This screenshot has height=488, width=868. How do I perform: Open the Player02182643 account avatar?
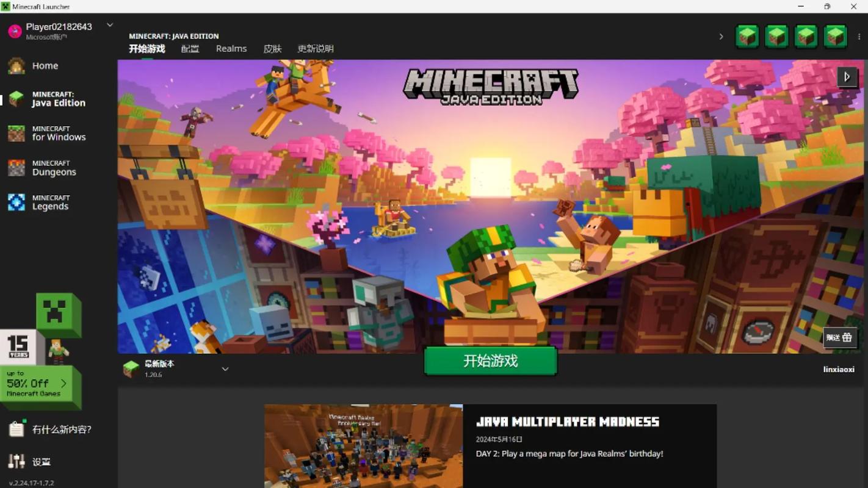tap(15, 31)
